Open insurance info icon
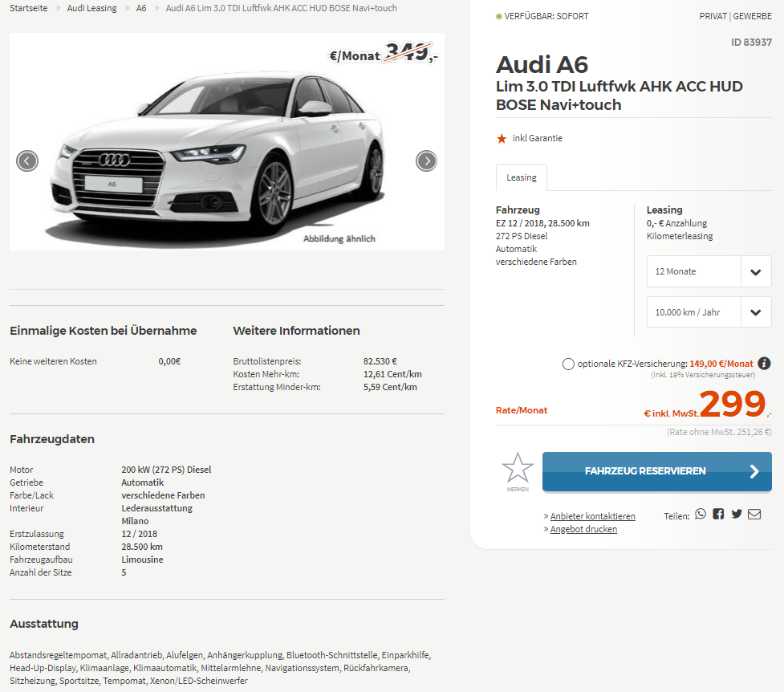 tap(764, 364)
